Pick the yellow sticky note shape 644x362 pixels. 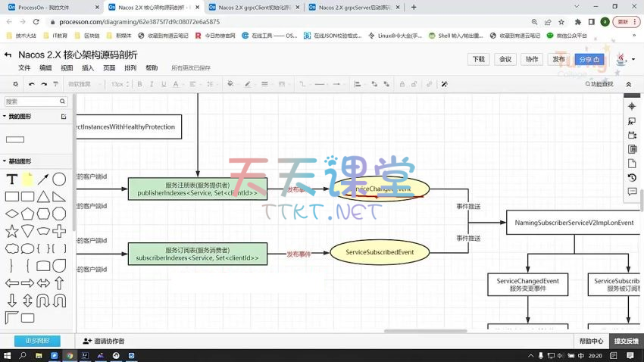click(27, 179)
